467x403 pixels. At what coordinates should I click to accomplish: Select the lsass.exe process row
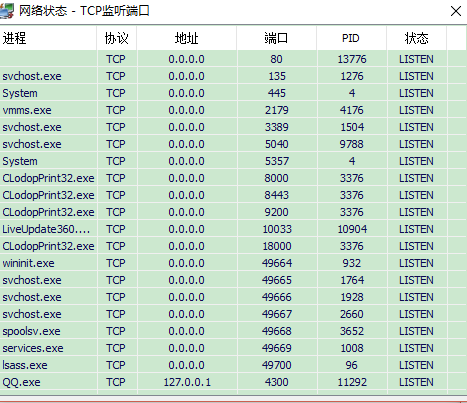point(233,365)
